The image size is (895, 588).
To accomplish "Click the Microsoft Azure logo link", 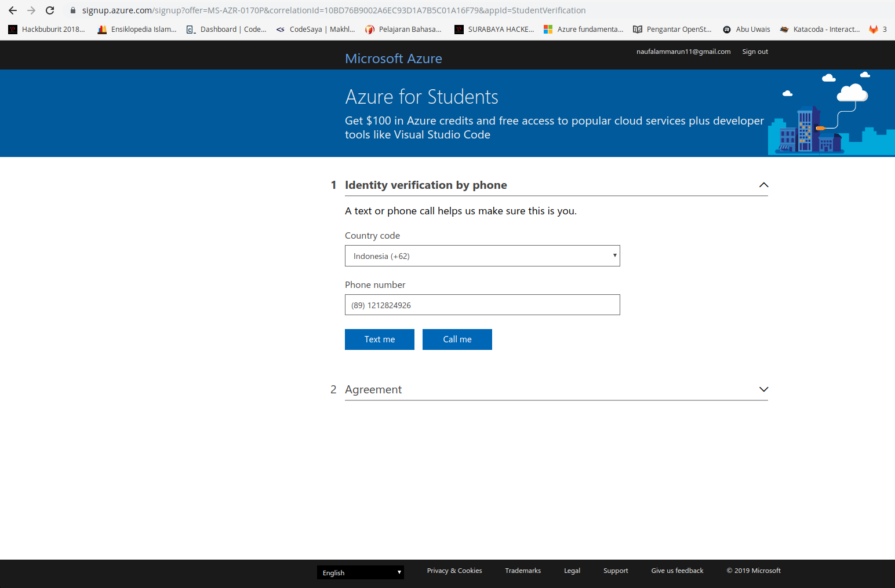I will (x=394, y=59).
